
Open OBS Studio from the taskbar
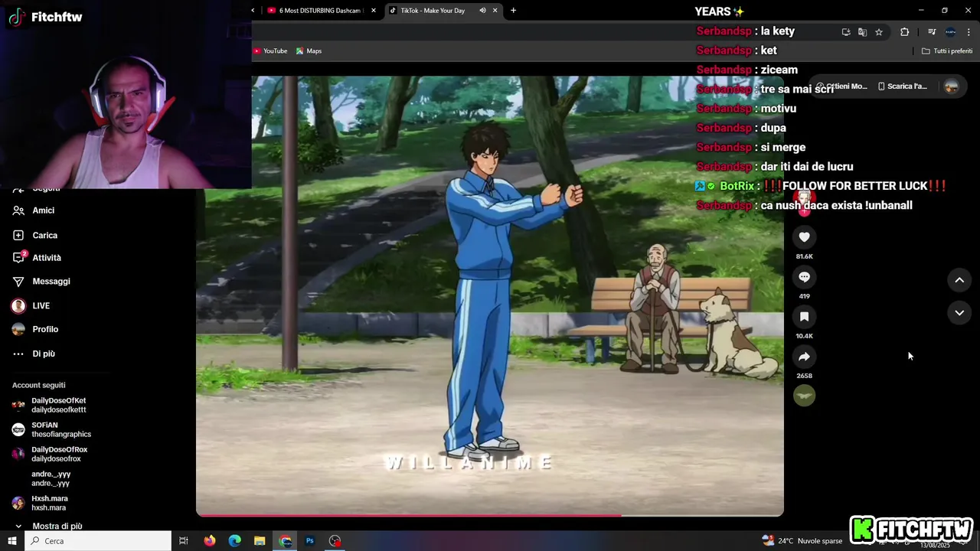pos(335,541)
